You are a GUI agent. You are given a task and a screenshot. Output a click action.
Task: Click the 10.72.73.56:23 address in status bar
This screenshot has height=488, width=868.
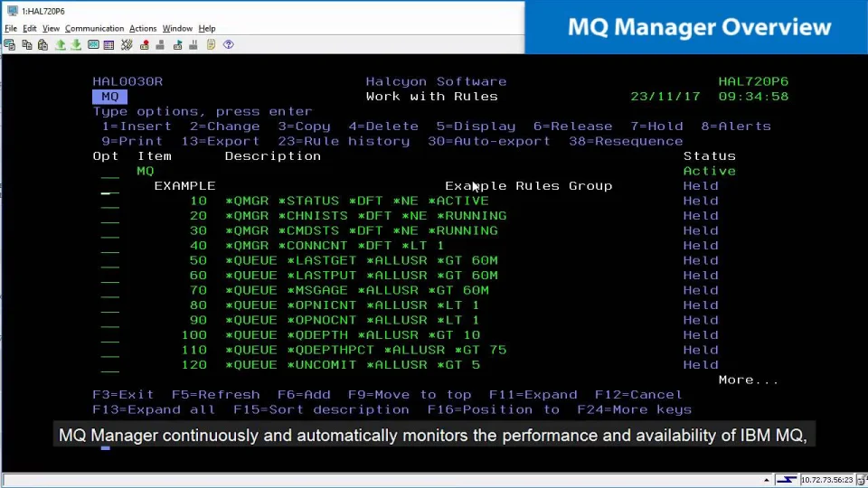click(826, 480)
